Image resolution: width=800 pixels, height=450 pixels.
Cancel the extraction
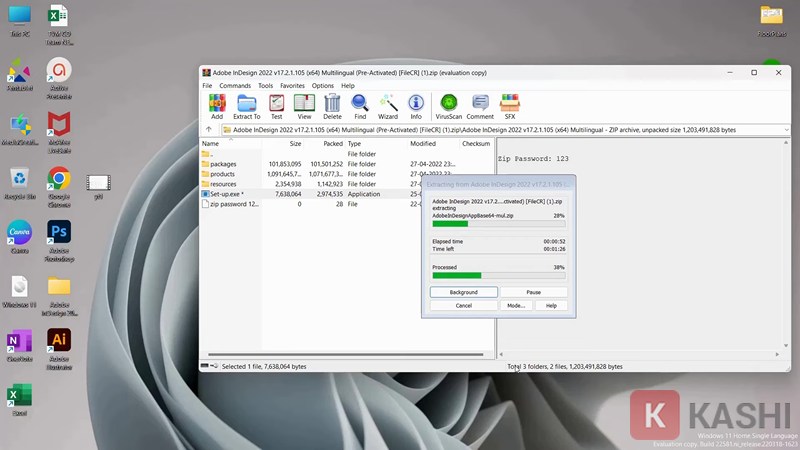click(464, 306)
